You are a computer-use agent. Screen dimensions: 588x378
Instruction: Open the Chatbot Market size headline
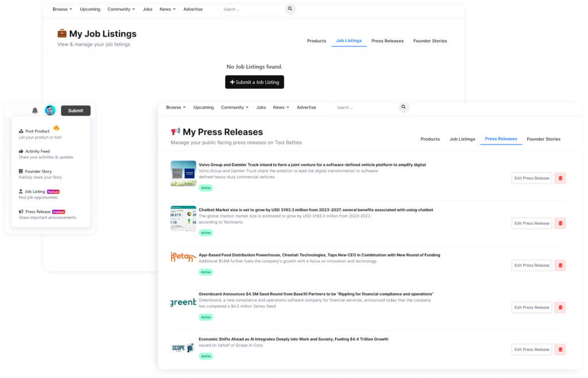316,210
